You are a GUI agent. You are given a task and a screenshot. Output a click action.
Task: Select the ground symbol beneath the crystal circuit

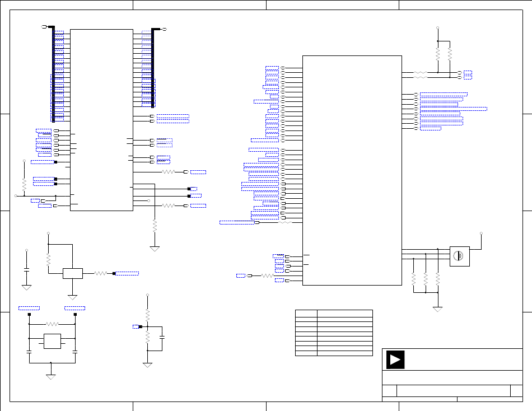[x=51, y=377]
